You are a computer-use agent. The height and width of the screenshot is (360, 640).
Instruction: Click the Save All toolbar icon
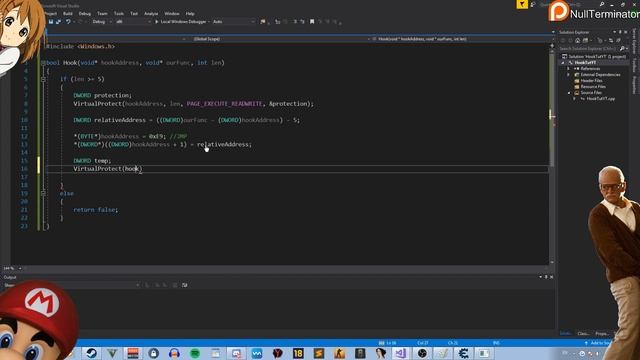[58, 22]
